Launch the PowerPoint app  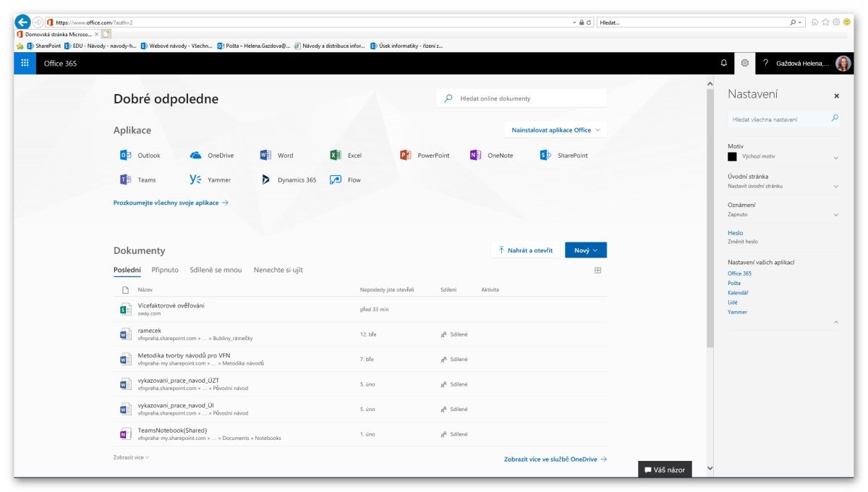[x=425, y=156]
